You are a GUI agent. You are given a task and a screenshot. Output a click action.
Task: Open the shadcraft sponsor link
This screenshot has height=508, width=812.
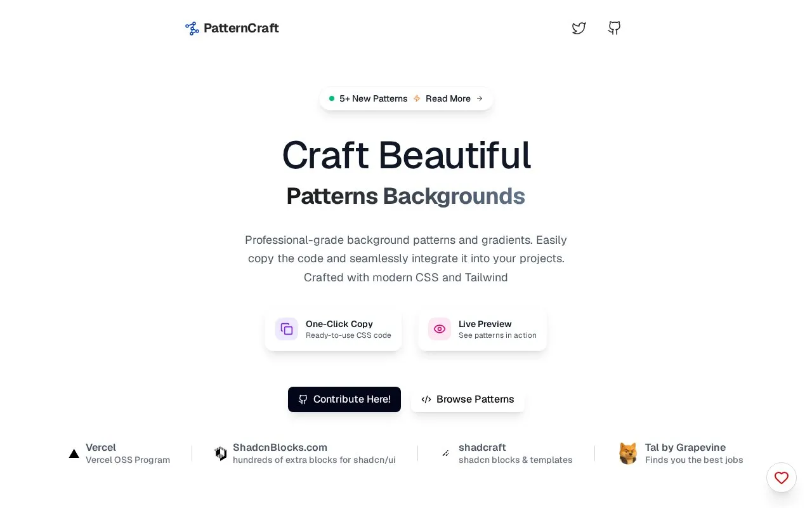[507, 453]
